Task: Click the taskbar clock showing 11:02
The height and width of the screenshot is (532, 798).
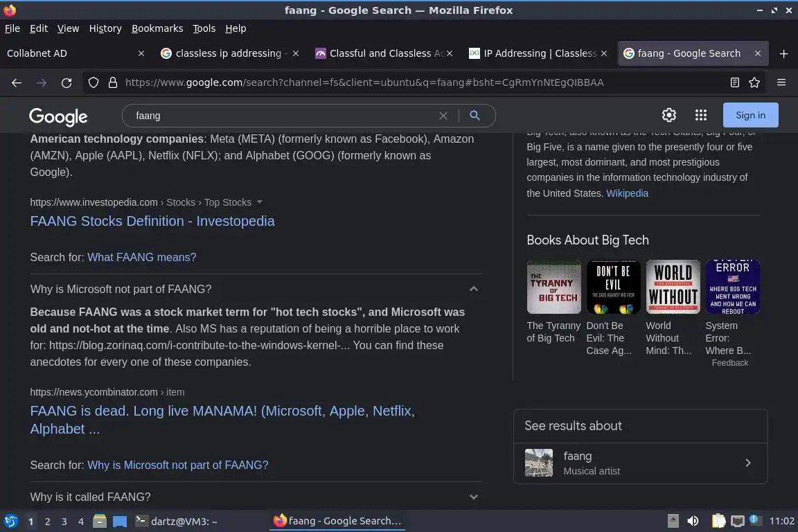Action: (781, 521)
